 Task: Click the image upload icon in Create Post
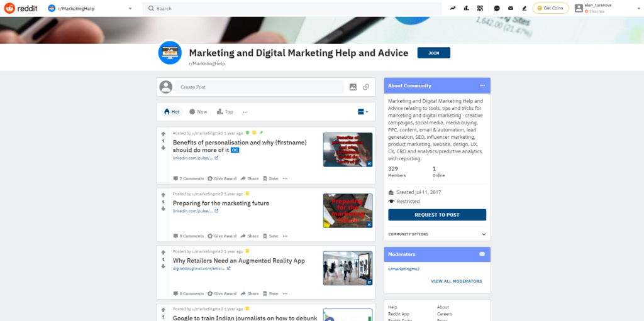353,87
